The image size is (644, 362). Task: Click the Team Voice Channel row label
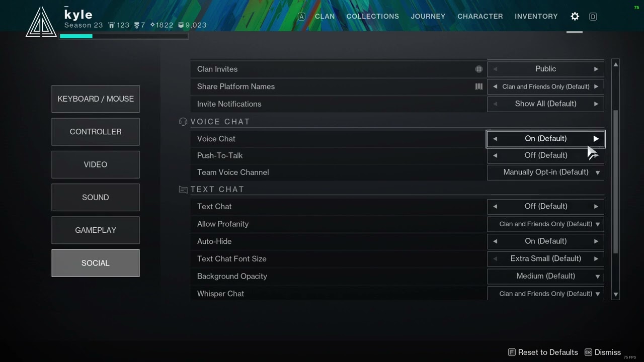(x=233, y=172)
